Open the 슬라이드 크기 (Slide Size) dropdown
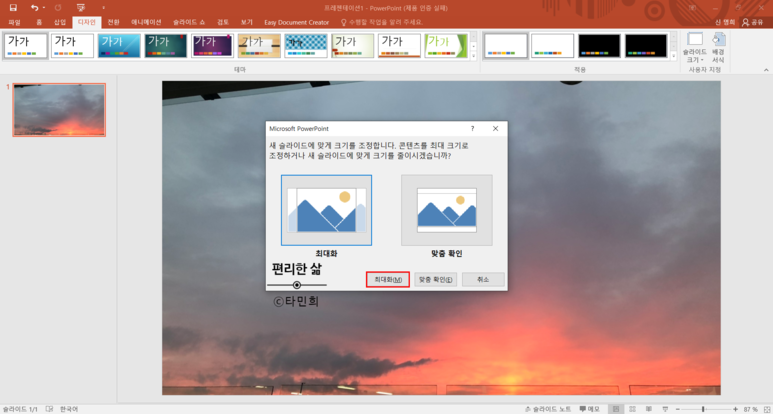Image resolution: width=773 pixels, height=414 pixels. [x=695, y=48]
